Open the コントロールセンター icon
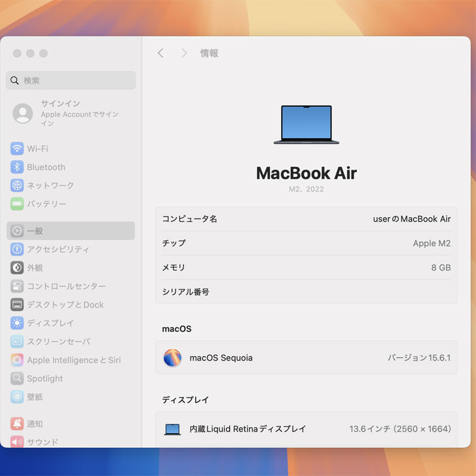476x476 pixels. [17, 286]
